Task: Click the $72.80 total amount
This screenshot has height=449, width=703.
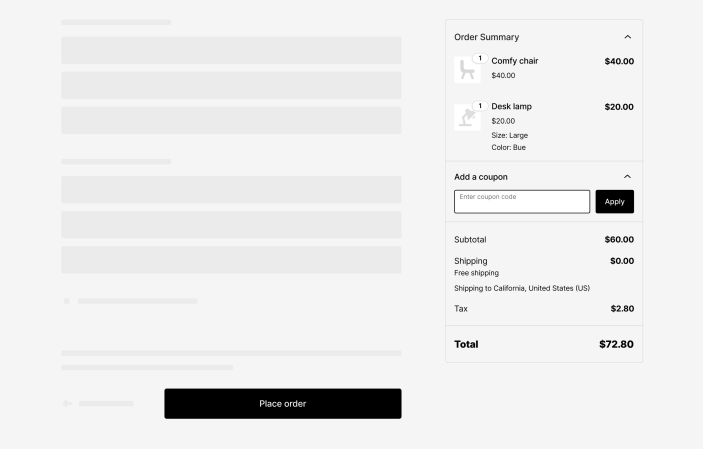Action: tap(616, 344)
